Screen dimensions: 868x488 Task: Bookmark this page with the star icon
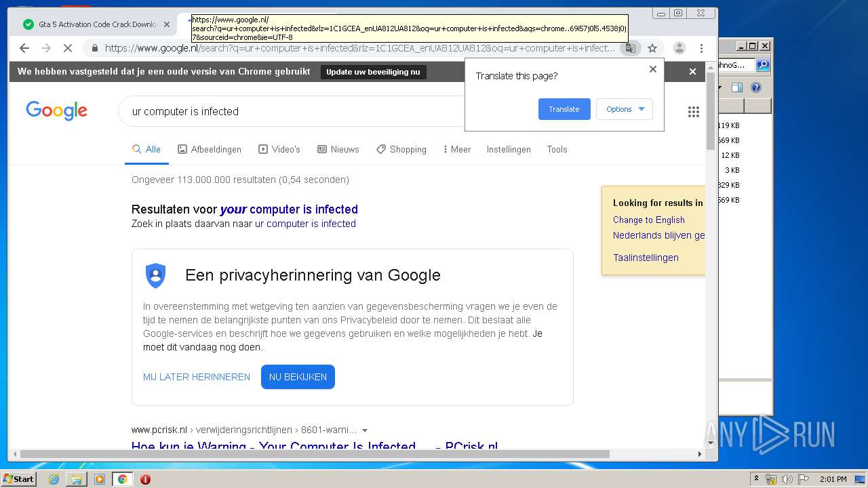pyautogui.click(x=652, y=48)
